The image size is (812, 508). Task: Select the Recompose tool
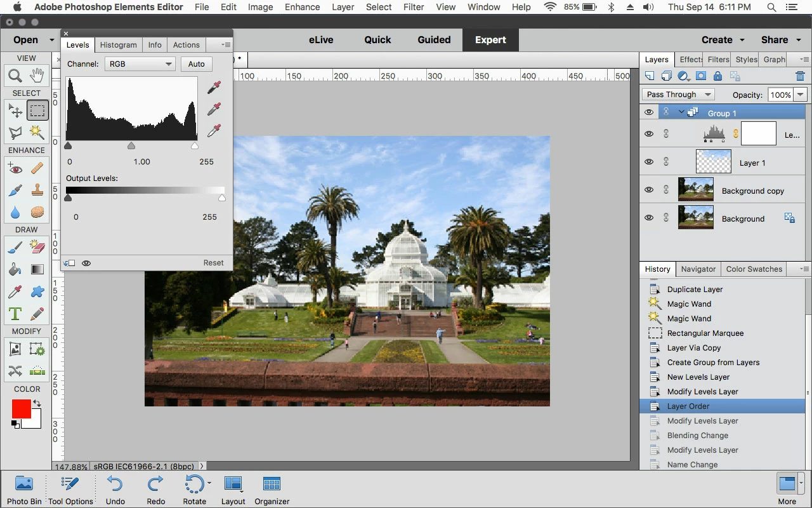coord(37,349)
